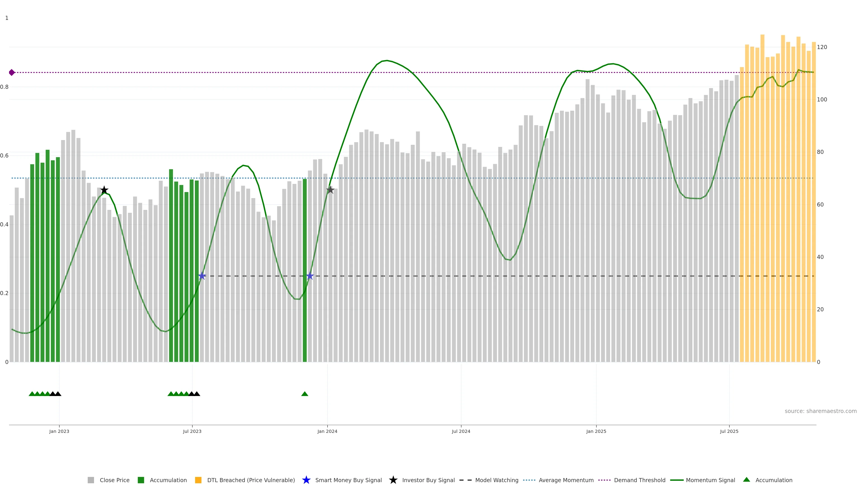Toggle the Model Watching legend entry

point(496,480)
